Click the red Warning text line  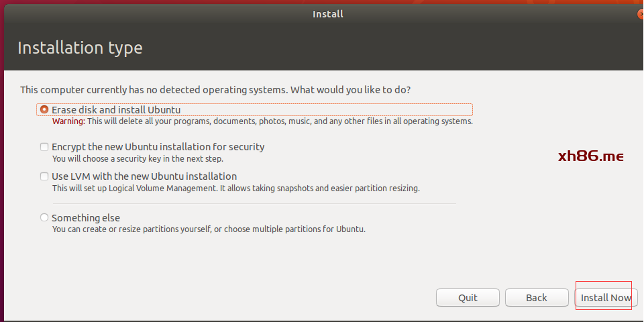[x=262, y=121]
